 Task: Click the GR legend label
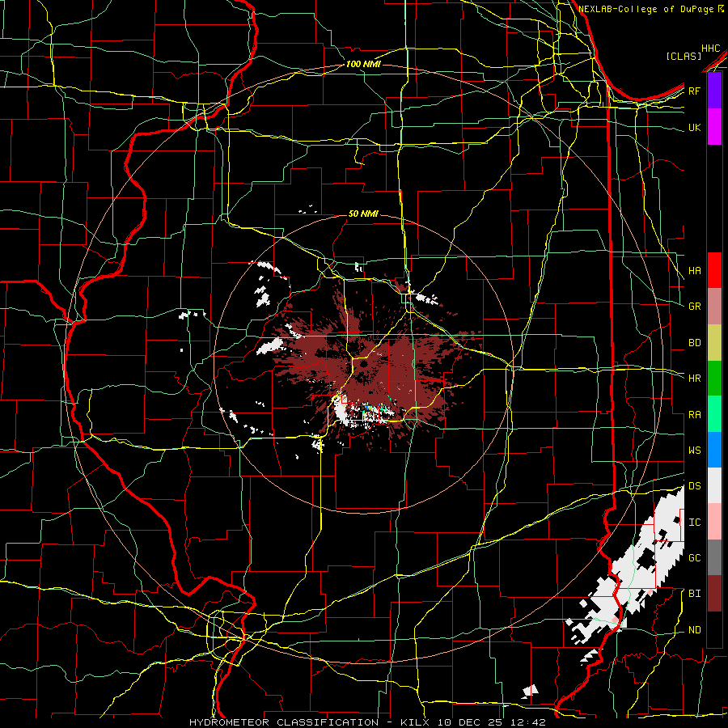[x=695, y=307]
